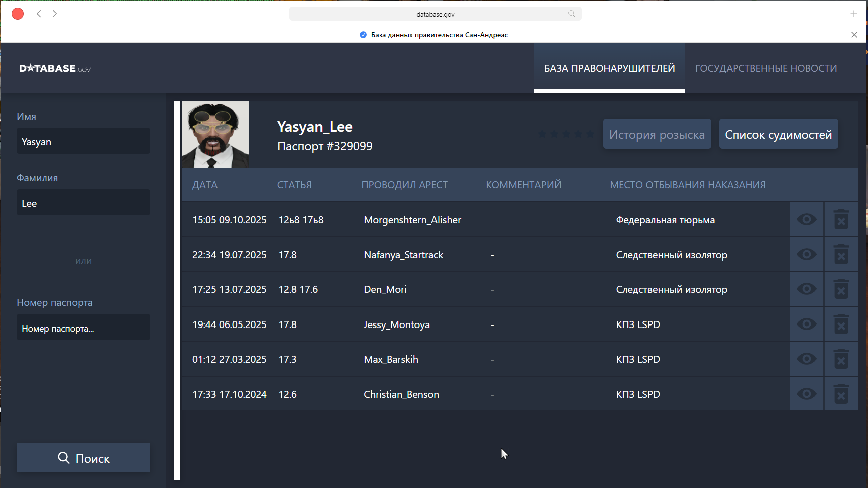Click the address bar search icon
The image size is (868, 488).
point(571,14)
